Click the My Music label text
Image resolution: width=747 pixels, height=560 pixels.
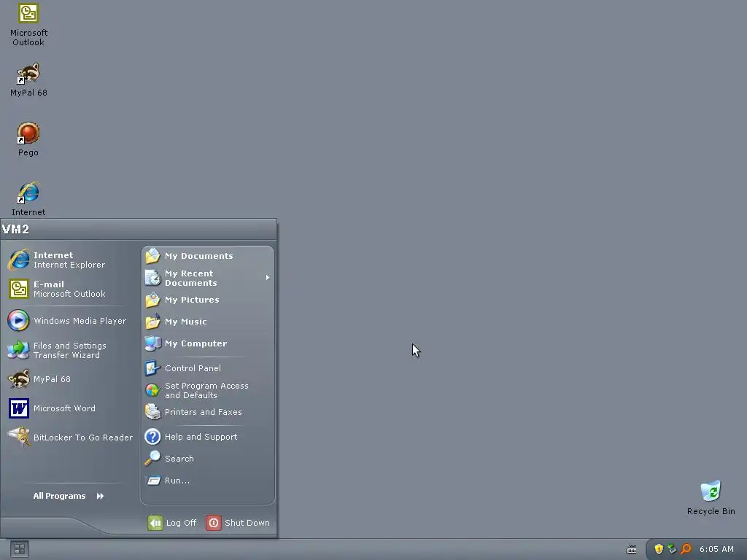186,322
